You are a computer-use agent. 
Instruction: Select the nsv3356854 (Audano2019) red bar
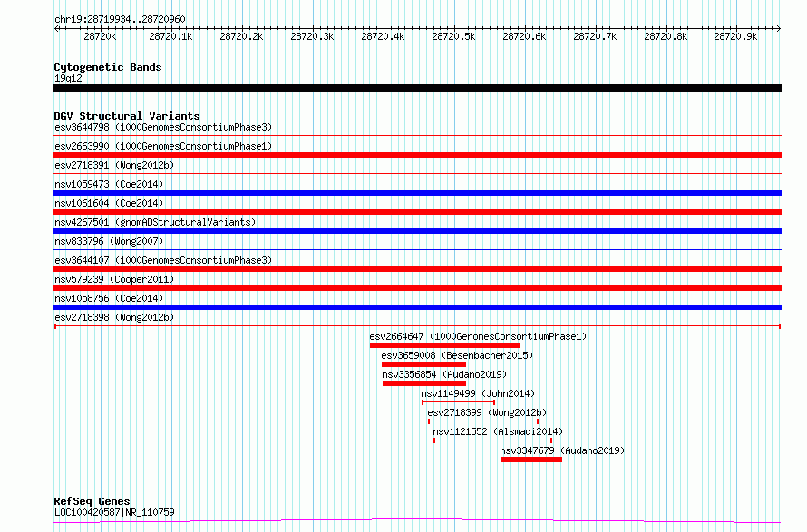tap(424, 383)
